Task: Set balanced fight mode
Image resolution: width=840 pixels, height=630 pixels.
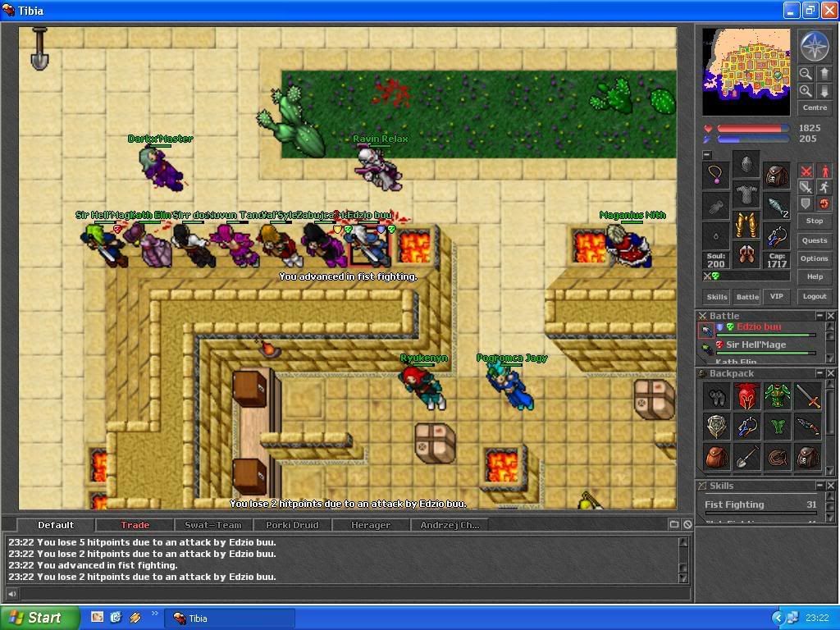Action: [806, 187]
